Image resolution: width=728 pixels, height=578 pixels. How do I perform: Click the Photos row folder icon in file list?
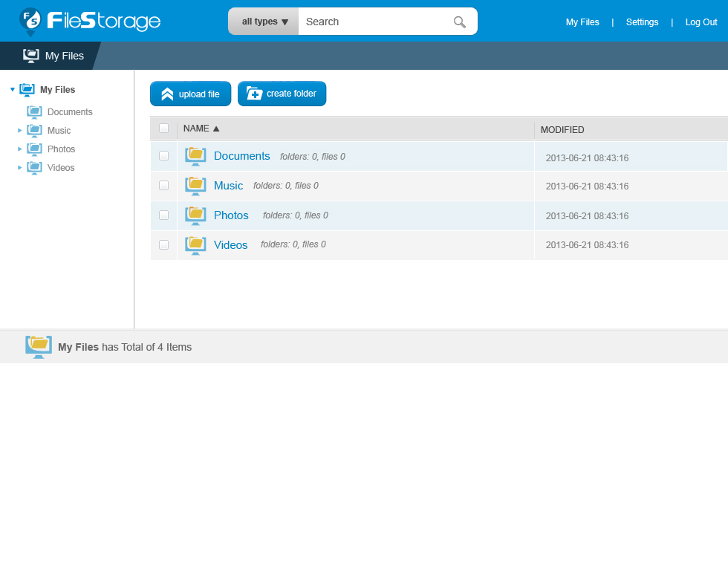[195, 215]
